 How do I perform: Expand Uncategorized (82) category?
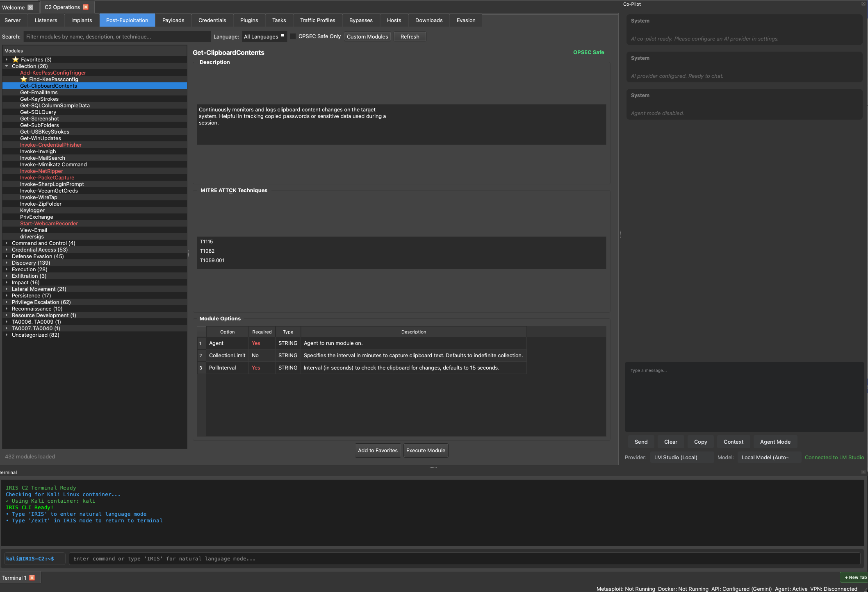[x=7, y=335]
